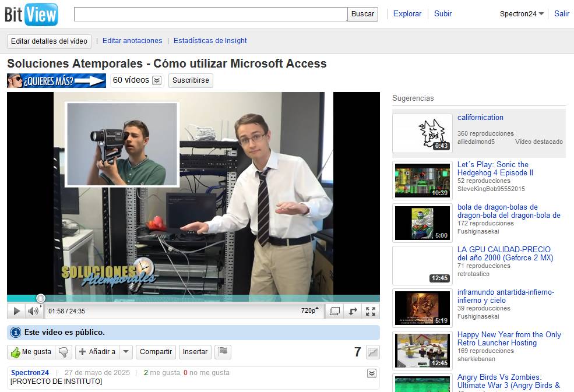Click the Me gusta thumbs-up button
The image size is (574, 392).
[x=31, y=352]
